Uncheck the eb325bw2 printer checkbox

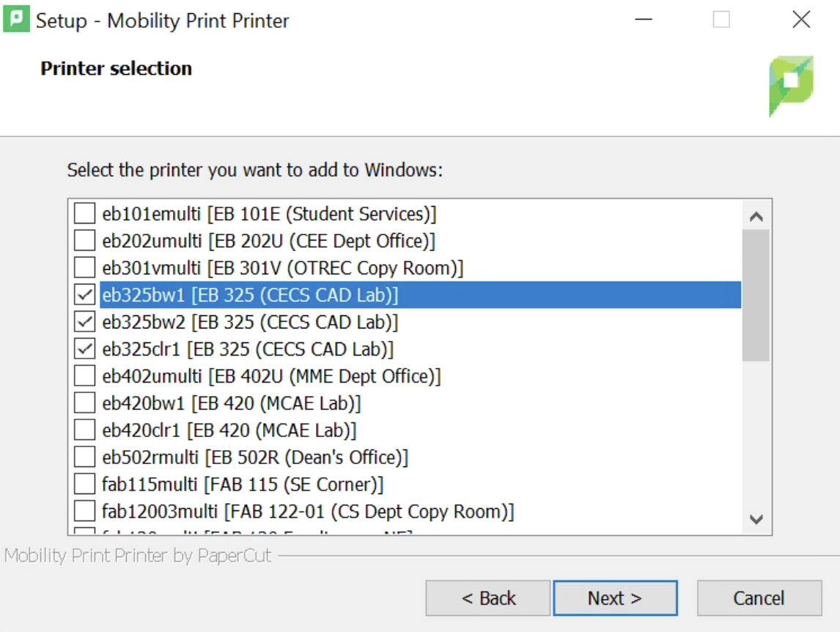pyautogui.click(x=84, y=322)
